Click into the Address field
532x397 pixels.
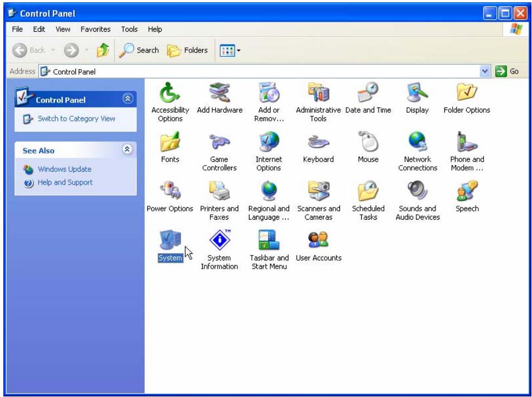(x=260, y=71)
